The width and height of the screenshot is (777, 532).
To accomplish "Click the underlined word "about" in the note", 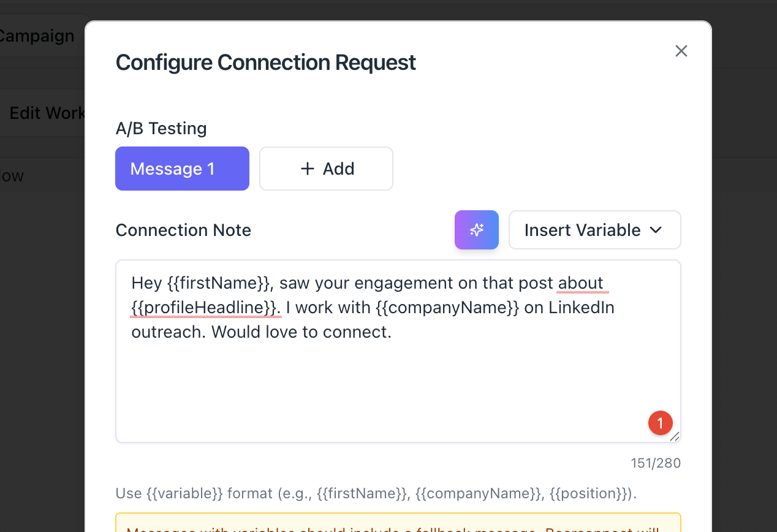I will click(x=580, y=283).
